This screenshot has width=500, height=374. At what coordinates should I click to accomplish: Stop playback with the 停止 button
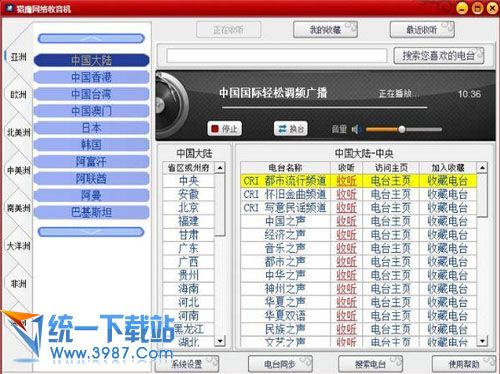224,129
